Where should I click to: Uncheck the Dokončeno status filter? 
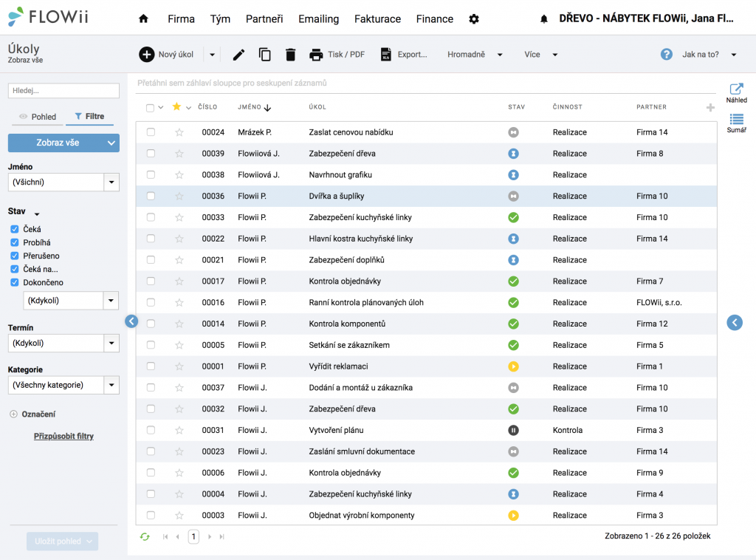[15, 283]
